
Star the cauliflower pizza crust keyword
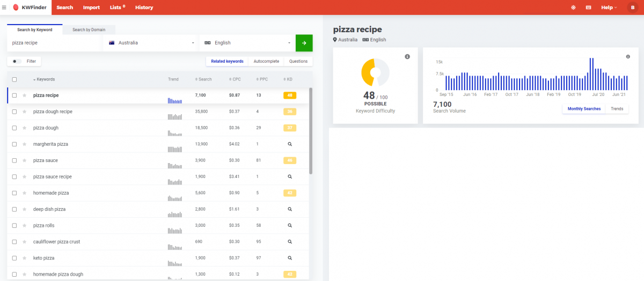click(x=24, y=242)
